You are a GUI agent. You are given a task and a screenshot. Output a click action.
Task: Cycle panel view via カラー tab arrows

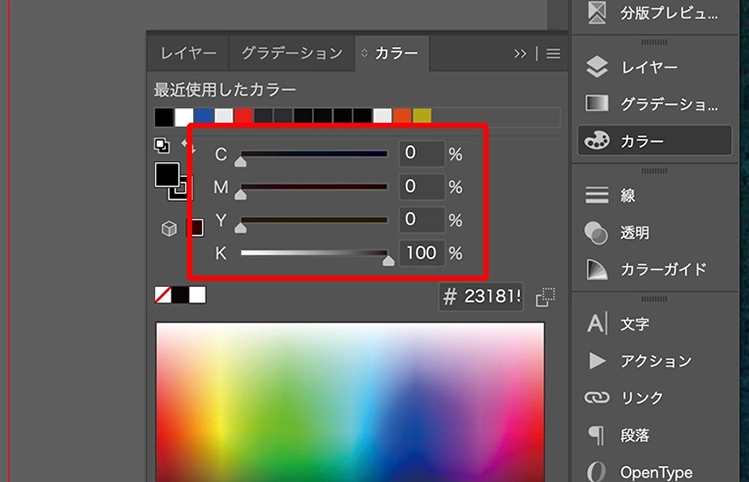pos(364,53)
